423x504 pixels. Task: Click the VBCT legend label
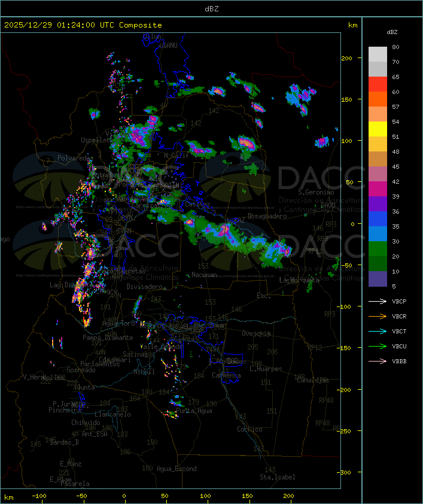(x=399, y=332)
